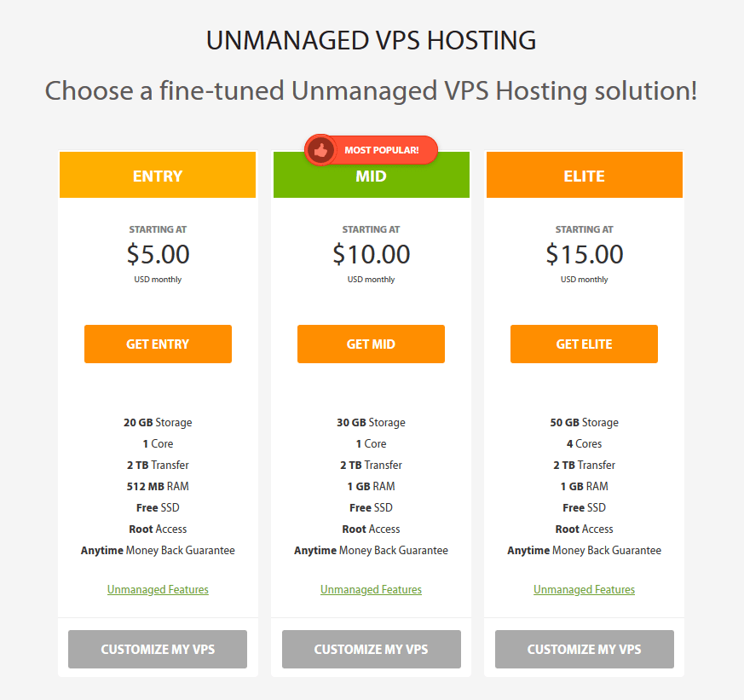Select the orange Elite plan header
The width and height of the screenshot is (744, 700).
click(x=584, y=176)
